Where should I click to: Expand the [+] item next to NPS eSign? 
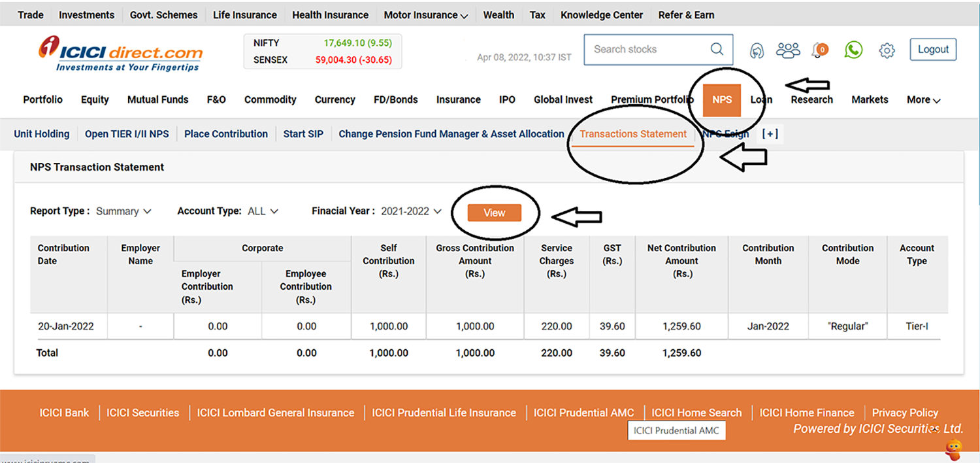(x=770, y=133)
